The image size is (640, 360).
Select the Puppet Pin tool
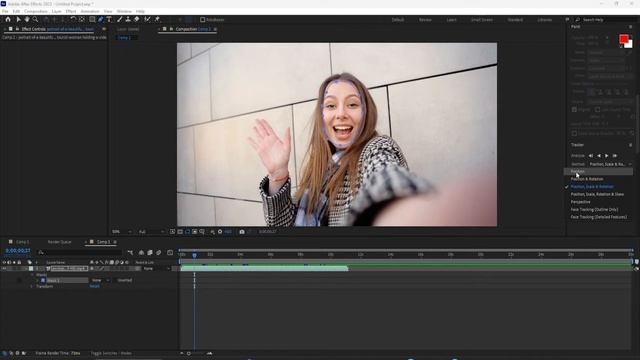[x=157, y=19]
